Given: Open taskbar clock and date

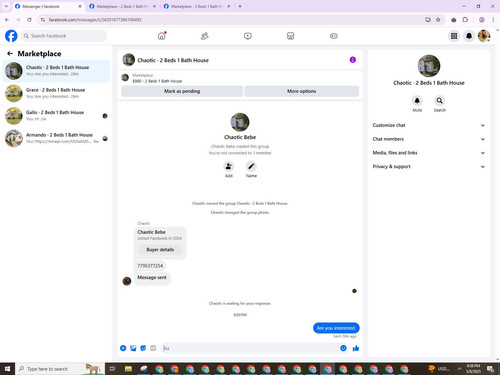Looking at the screenshot, I should [473, 369].
